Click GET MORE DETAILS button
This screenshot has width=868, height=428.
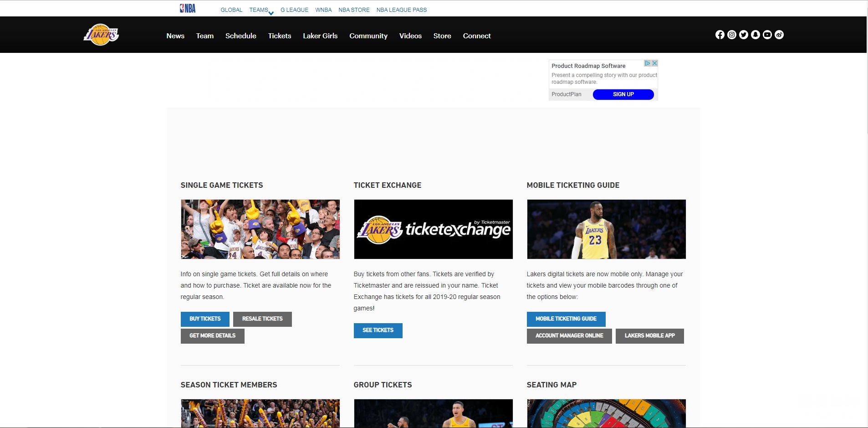click(x=213, y=336)
